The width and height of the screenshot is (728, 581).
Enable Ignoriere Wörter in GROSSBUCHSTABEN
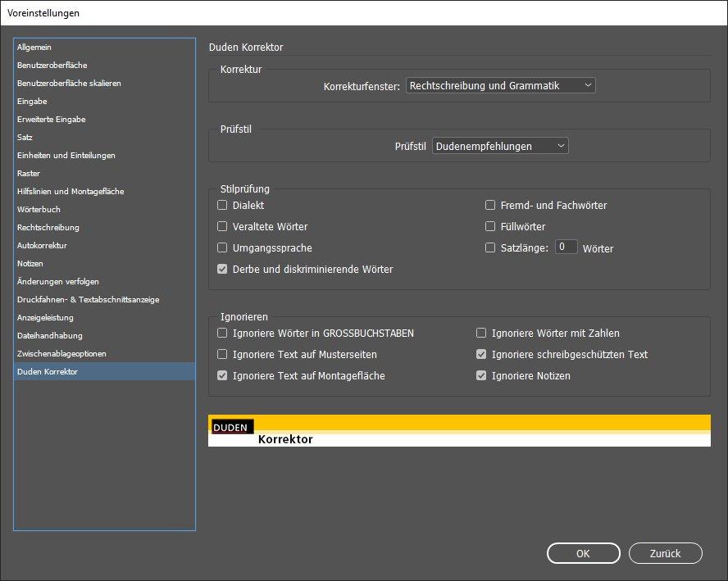point(222,334)
